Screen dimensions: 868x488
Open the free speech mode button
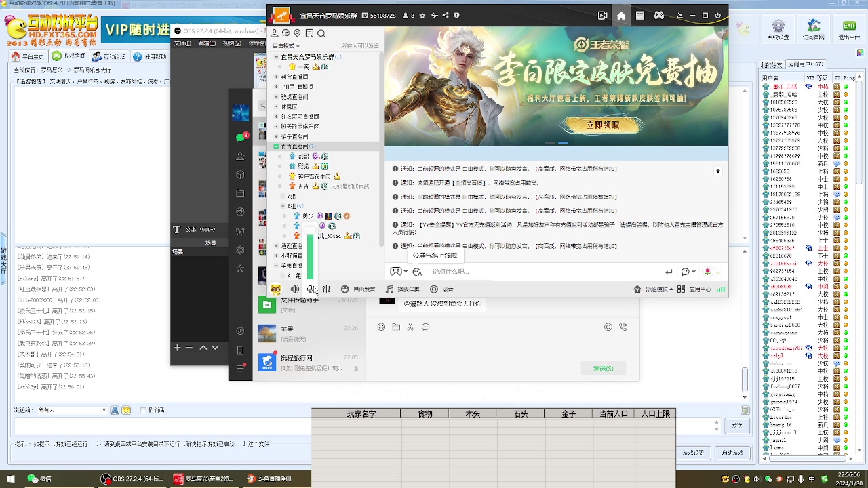tap(358, 289)
